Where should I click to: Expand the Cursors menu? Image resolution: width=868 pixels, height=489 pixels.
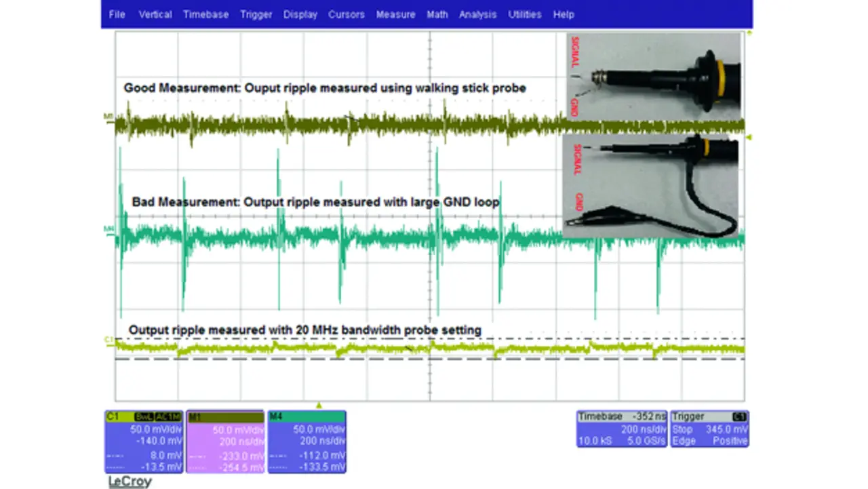(x=346, y=14)
